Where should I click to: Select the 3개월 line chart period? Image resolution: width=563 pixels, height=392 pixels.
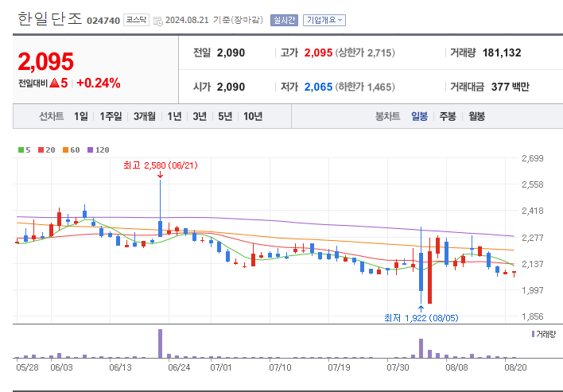[145, 116]
